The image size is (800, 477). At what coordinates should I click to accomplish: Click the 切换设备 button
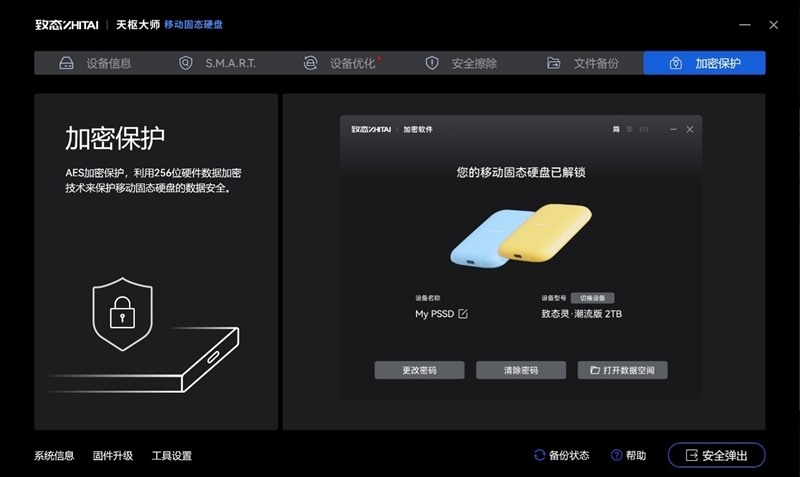coord(592,298)
